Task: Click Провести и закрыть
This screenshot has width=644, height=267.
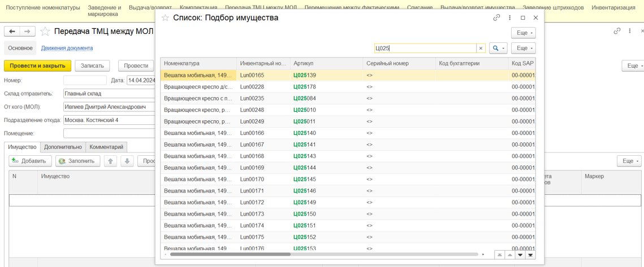Action: point(38,65)
